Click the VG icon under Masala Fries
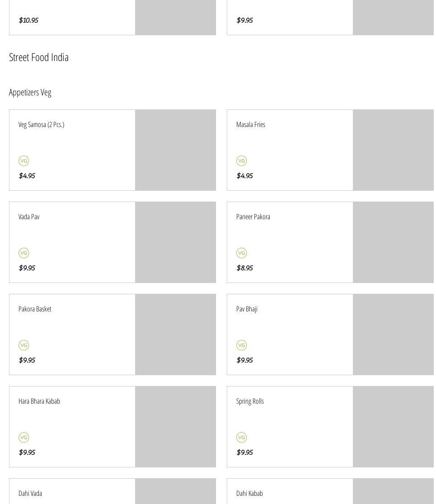This screenshot has height=504, width=436. coord(241,160)
